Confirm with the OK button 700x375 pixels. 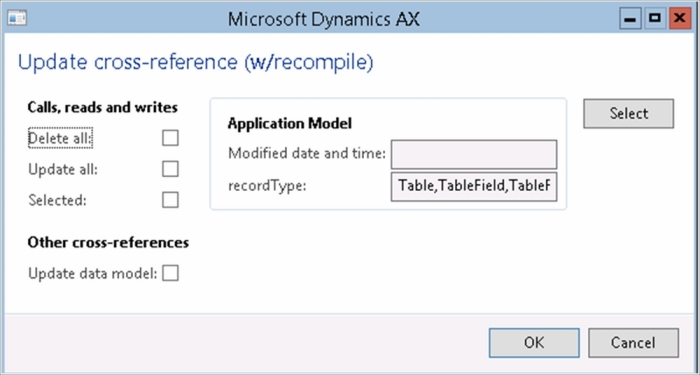[534, 343]
